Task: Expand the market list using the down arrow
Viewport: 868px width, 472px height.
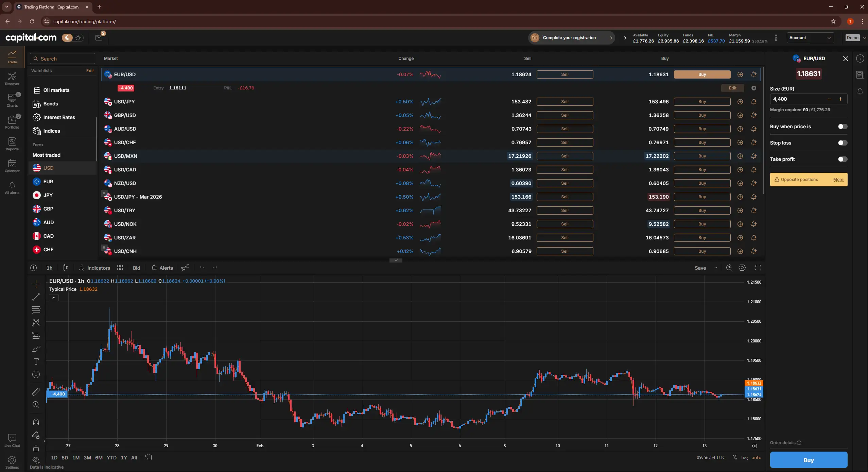Action: [396, 260]
